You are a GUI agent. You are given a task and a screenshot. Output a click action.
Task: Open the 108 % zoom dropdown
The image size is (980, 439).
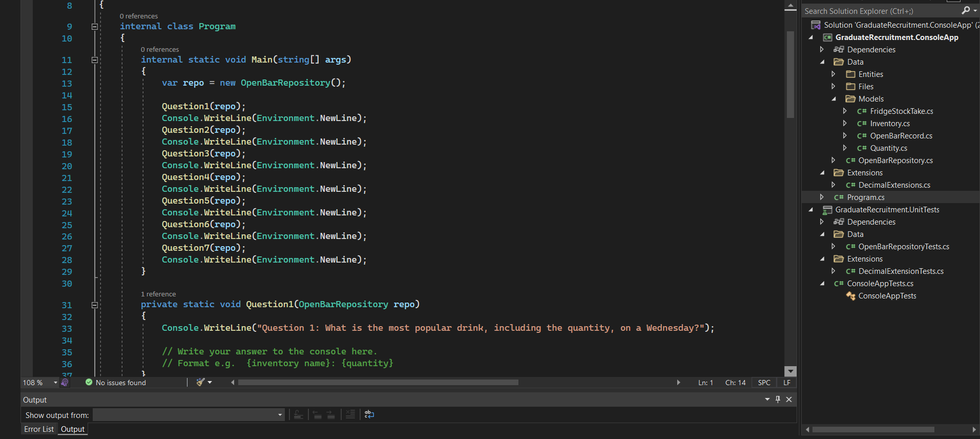coord(55,383)
